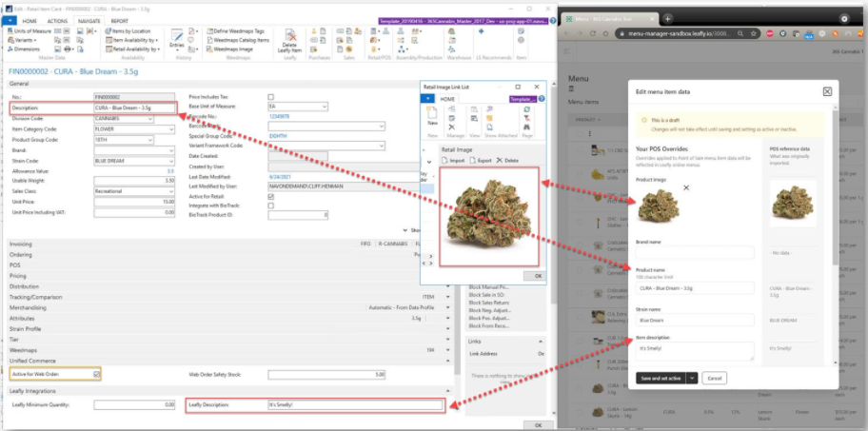This screenshot has height=431, width=868.
Task: Open Items by Location
Action: [x=128, y=31]
